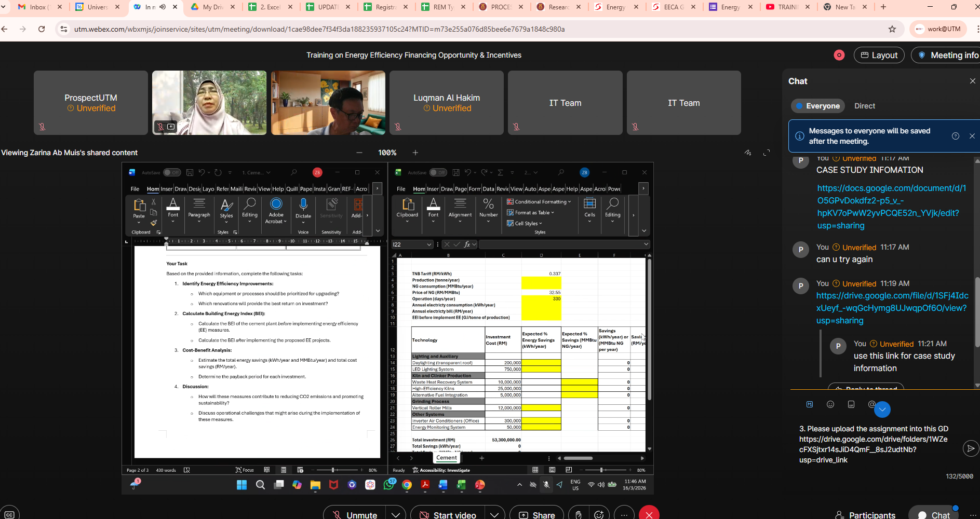Enable Markdown formatting in chat composer
Image resolution: width=980 pixels, height=519 pixels.
click(x=810, y=404)
